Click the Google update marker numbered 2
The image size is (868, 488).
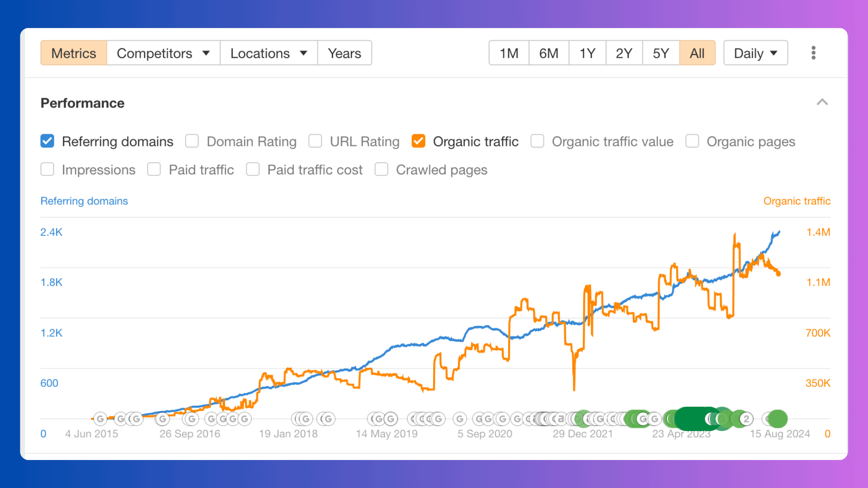(746, 419)
